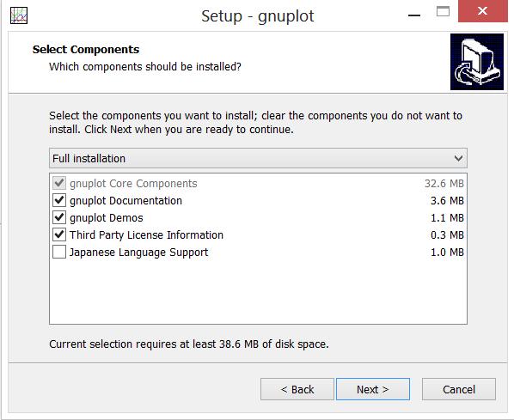Click the 'Setup - gnuplot' window title

click(258, 16)
